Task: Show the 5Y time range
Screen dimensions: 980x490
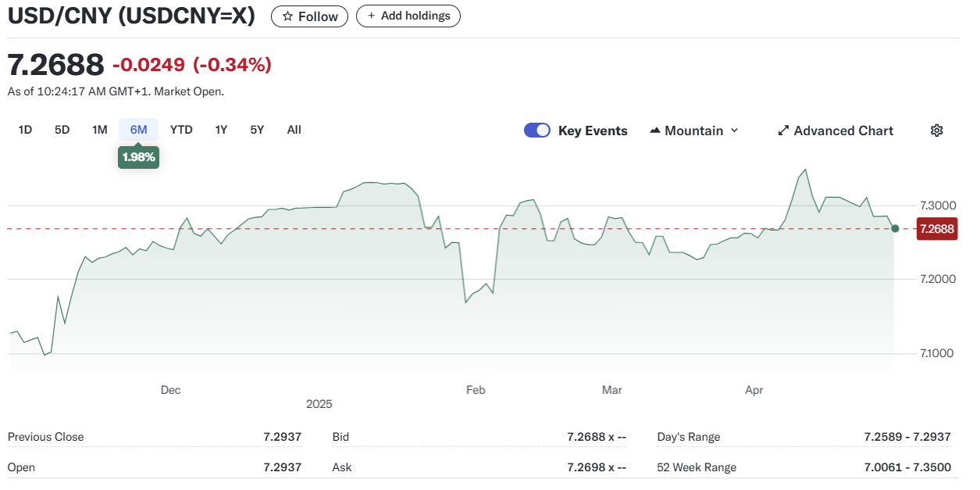Action: pos(257,130)
